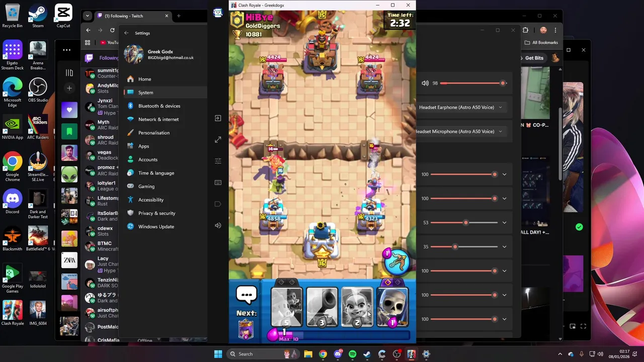644x362 pixels.
Task: Open Personalisation settings
Action: click(x=165, y=133)
